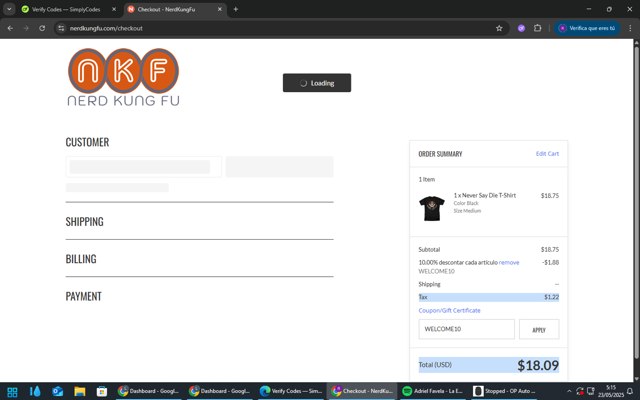Viewport: 640px width, 400px height.
Task: Click Checkout - NerdKungFu taskbar item
Action: point(362,391)
